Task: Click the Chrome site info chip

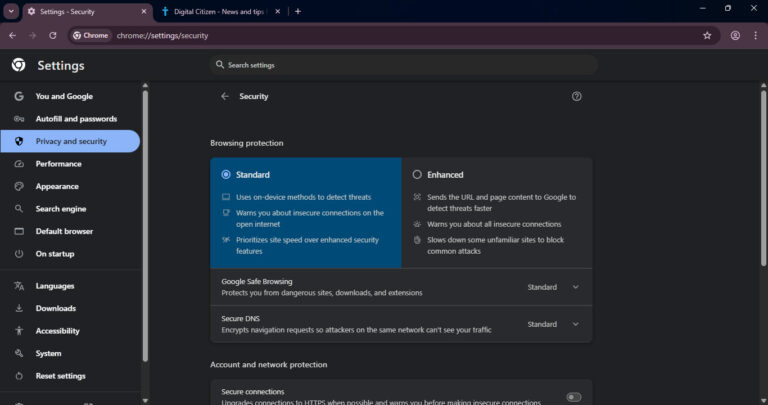Action: [91, 35]
